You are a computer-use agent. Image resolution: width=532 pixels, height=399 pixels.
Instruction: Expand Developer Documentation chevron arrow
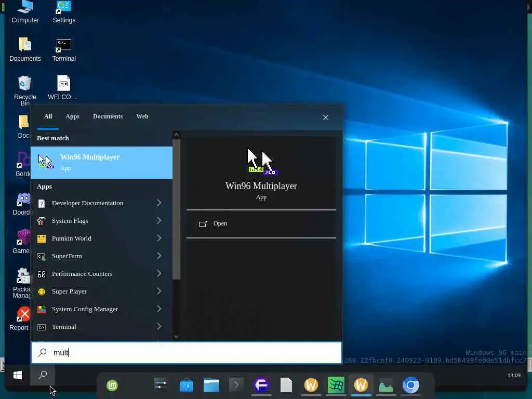tap(159, 203)
